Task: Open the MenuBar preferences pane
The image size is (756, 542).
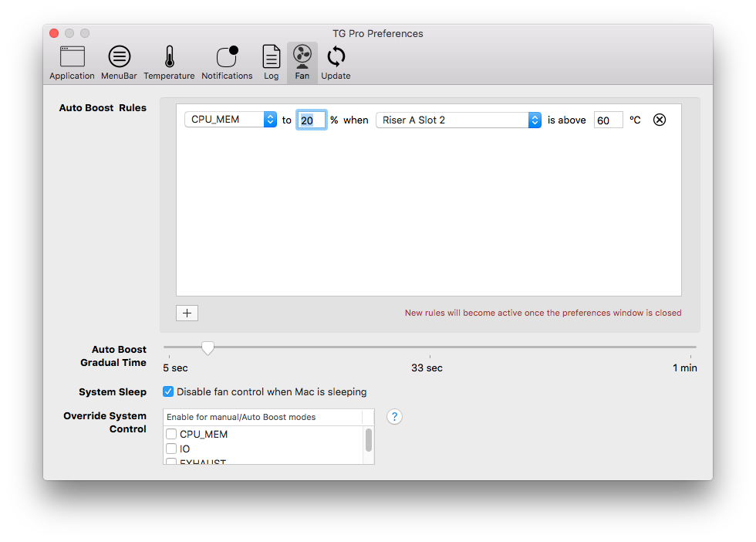Action: 119,63
